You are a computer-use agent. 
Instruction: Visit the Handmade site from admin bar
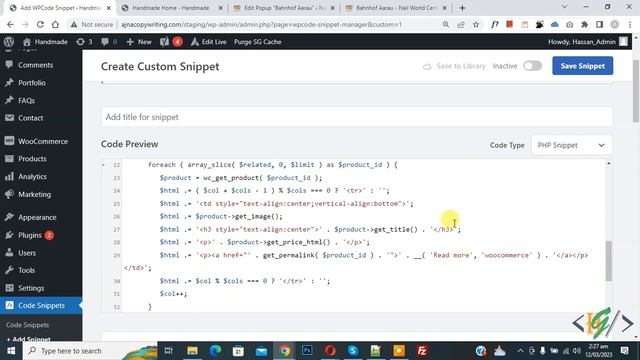tap(45, 42)
